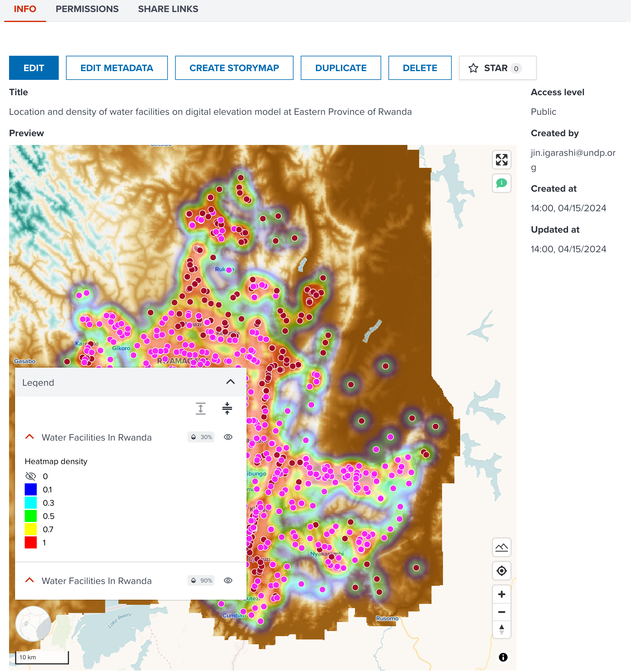This screenshot has height=672, width=631.
Task: Collapse first Water Facilities In Rwanda entry
Action: (30, 437)
